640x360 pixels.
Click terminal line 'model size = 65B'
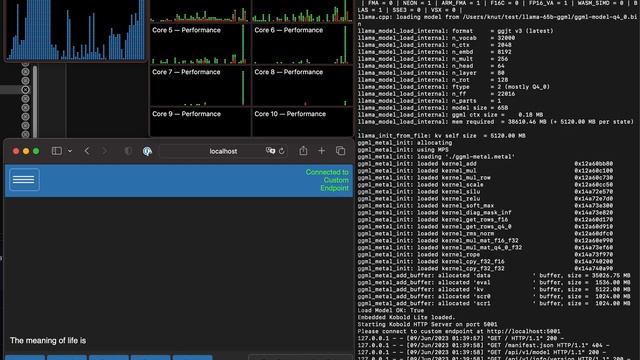(433, 108)
